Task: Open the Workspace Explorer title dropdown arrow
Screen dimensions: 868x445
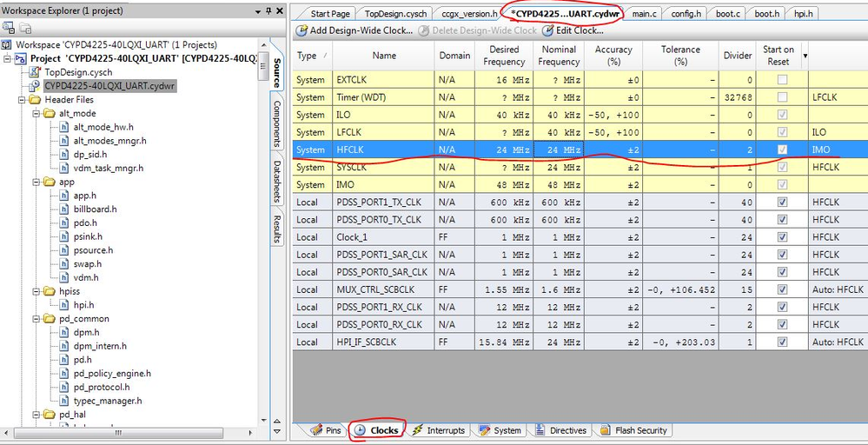Action: pos(258,11)
